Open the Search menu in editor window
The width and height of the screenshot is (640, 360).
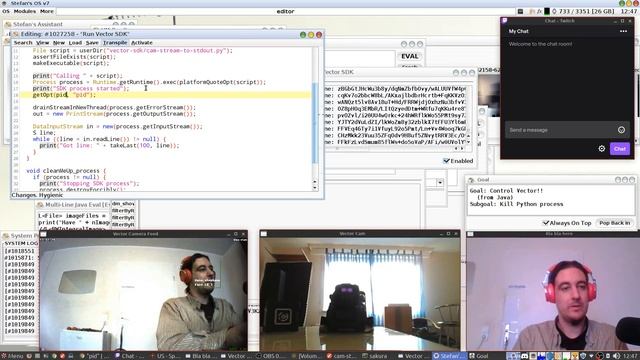(22, 42)
